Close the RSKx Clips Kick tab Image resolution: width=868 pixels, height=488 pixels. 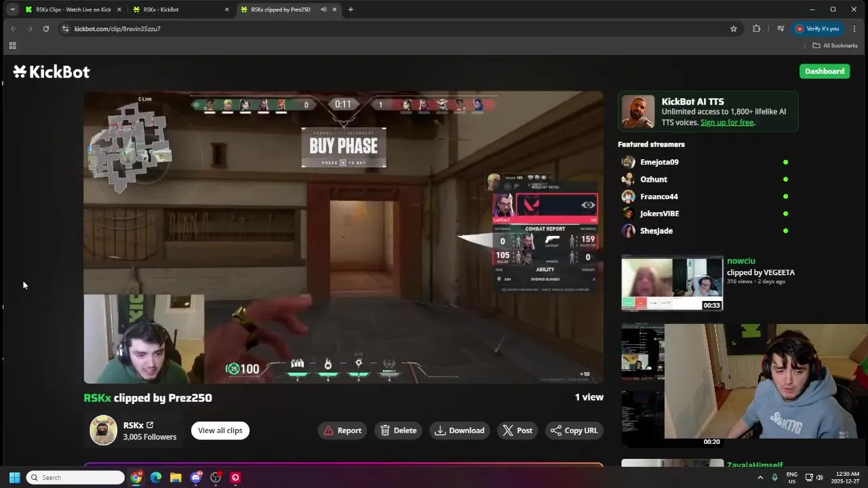119,9
